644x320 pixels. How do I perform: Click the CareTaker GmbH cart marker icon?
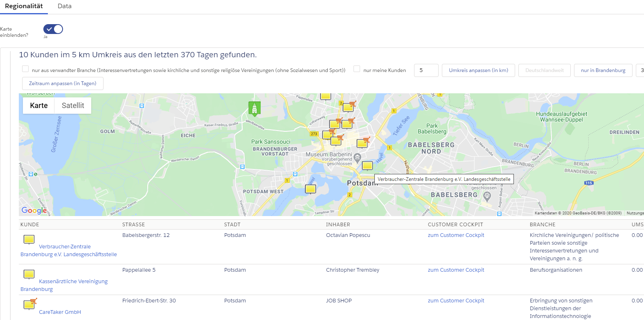click(30, 304)
